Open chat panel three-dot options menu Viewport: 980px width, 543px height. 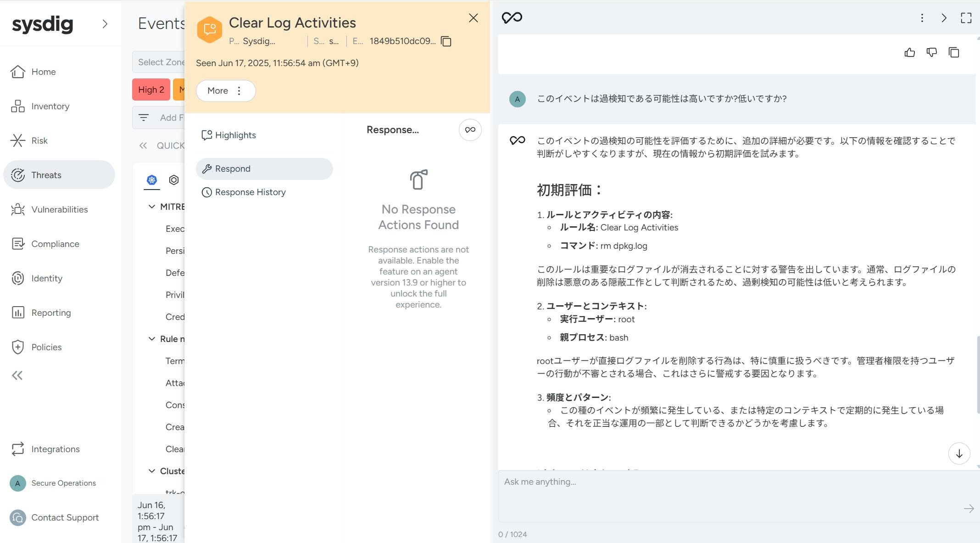tap(922, 18)
